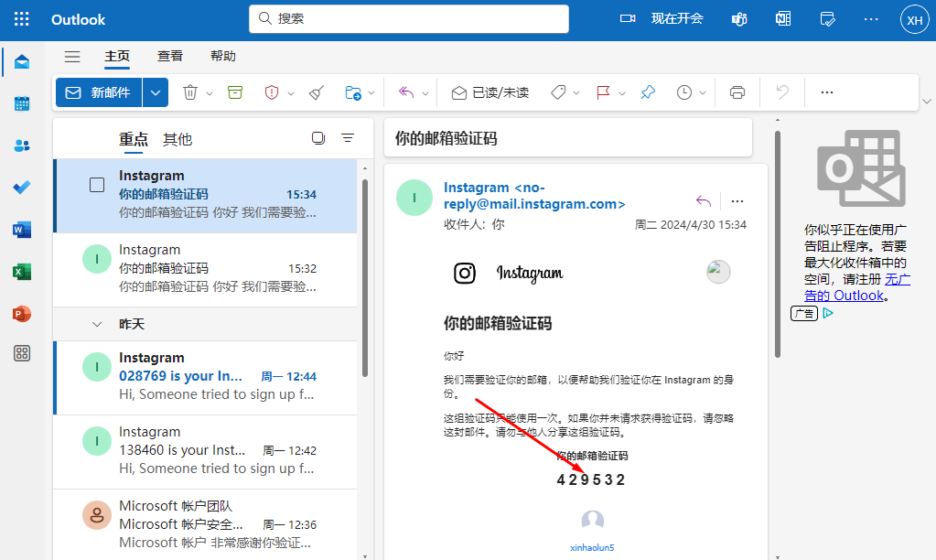This screenshot has height=560, width=936.
Task: Open the Mail module in sidebar
Action: tap(22, 62)
